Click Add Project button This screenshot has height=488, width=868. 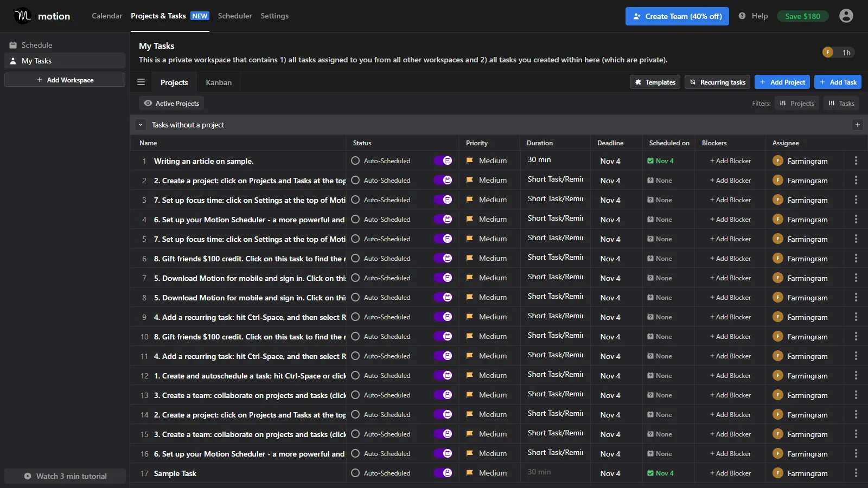click(x=782, y=82)
